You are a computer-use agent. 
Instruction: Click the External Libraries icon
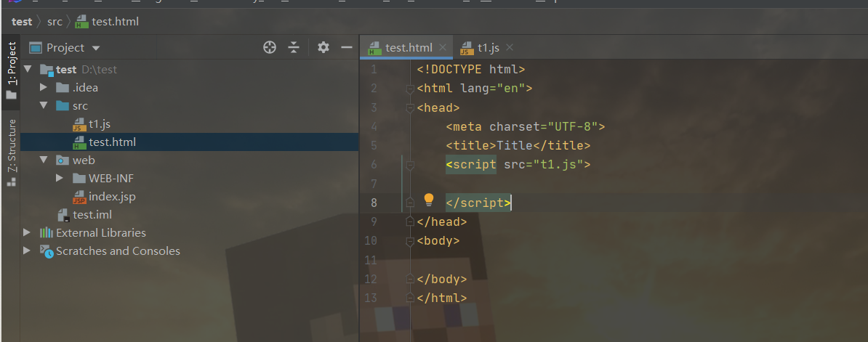(x=47, y=232)
